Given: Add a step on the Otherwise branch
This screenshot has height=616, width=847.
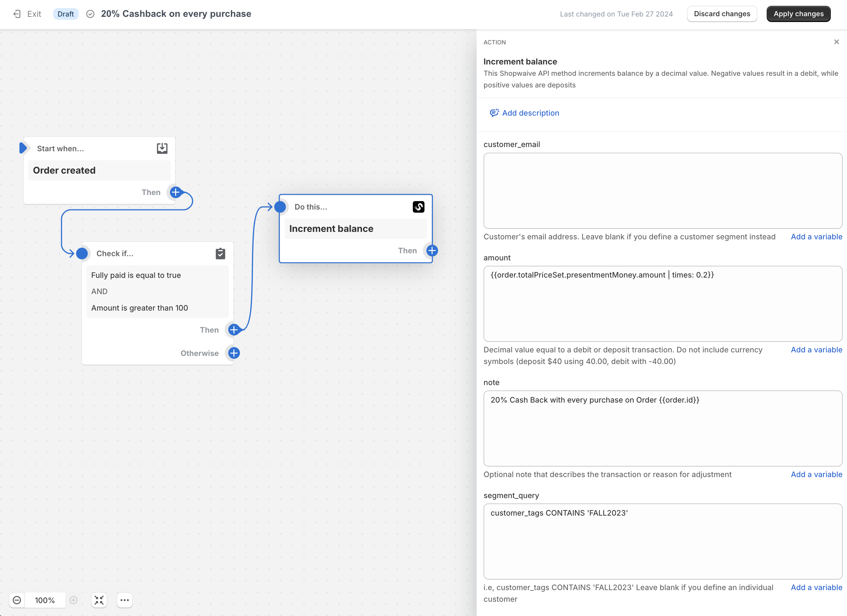Looking at the screenshot, I should (234, 353).
